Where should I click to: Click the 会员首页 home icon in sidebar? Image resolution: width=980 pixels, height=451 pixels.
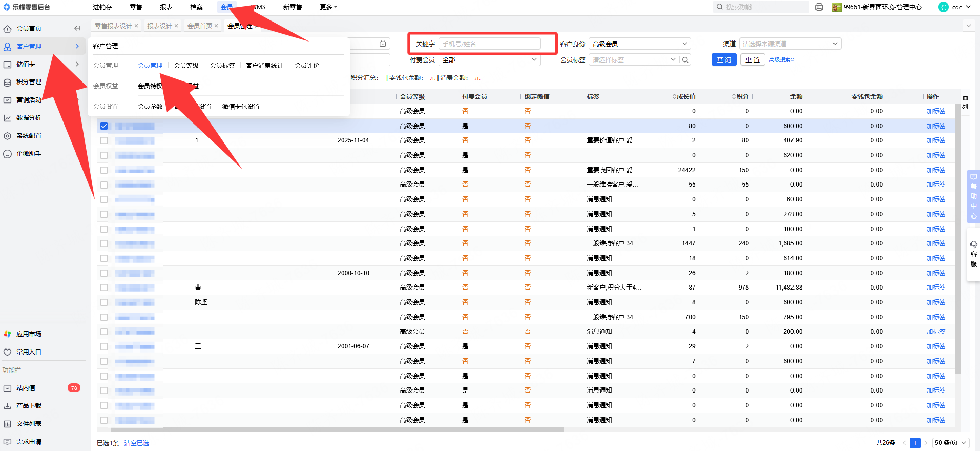[8, 29]
